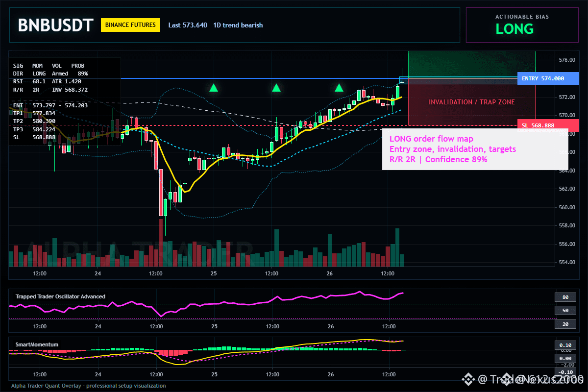Click the 'R/R 2R INV 568.372' stats row

50,90
